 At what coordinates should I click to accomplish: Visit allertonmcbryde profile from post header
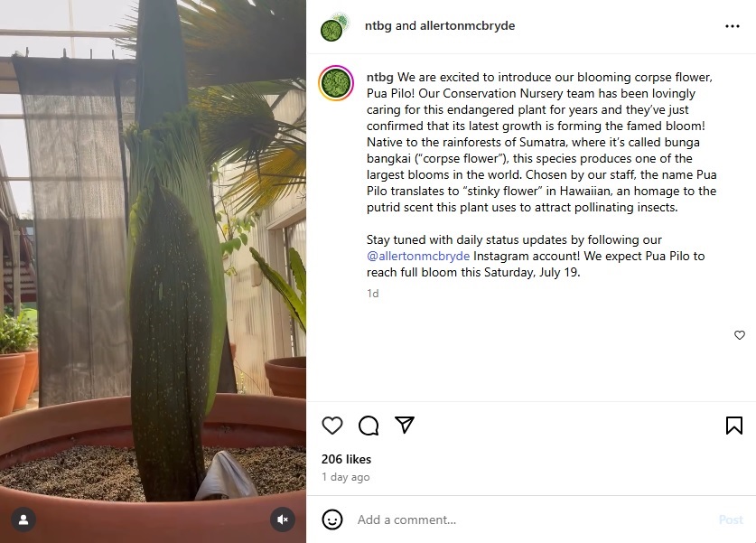[x=467, y=25]
